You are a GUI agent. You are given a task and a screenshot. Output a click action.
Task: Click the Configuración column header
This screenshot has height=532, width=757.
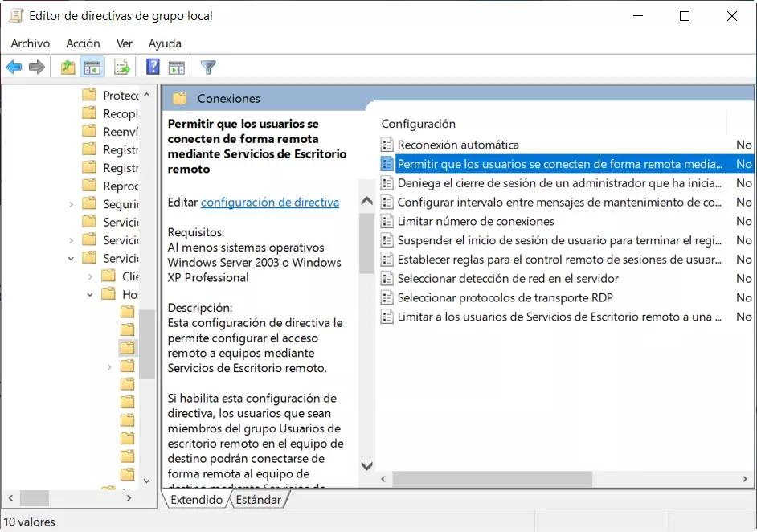(418, 124)
